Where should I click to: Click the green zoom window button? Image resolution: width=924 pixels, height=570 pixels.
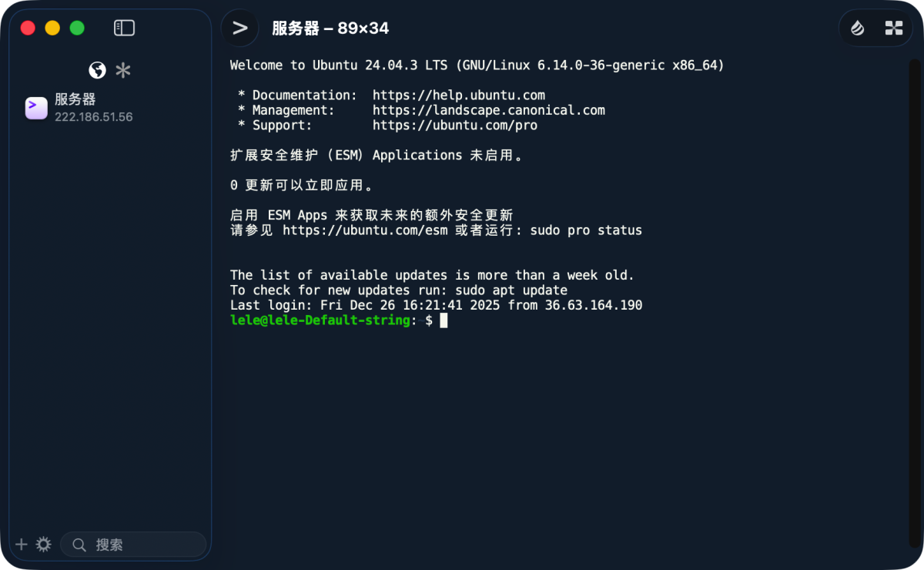point(77,28)
